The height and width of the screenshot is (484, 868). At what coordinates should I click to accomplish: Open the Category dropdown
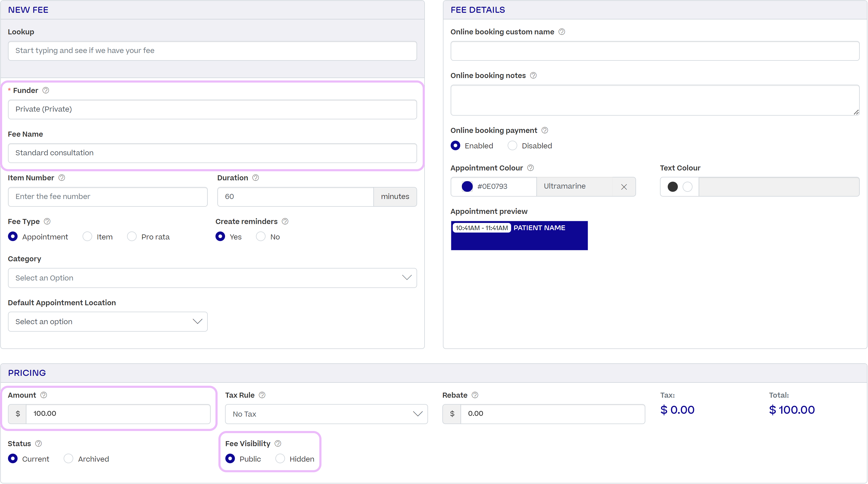(x=212, y=278)
